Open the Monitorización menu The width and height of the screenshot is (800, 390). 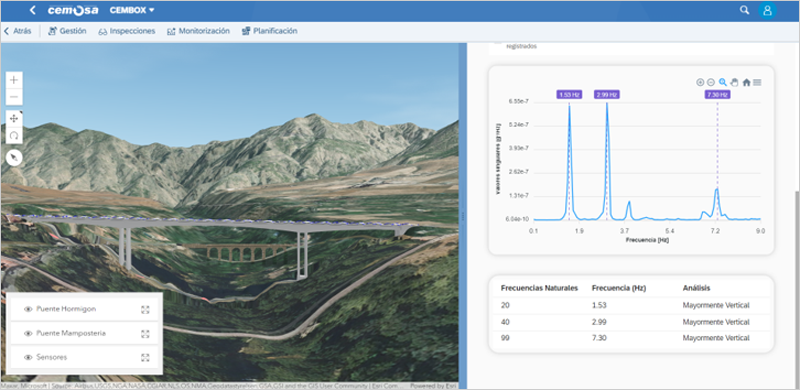coord(198,31)
